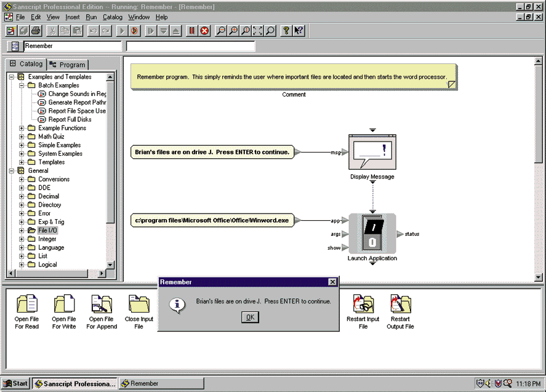
Task: Click the red Stop execution icon
Action: click(204, 30)
